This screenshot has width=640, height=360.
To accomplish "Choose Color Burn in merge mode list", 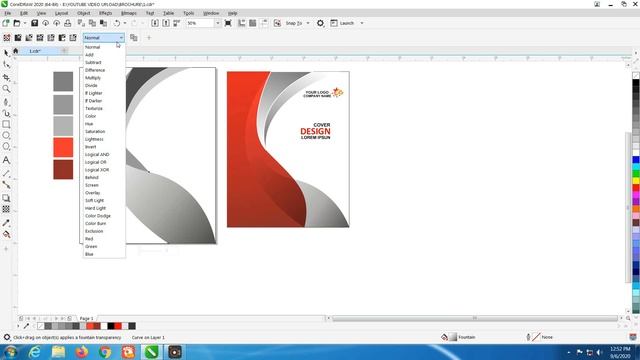I will click(x=96, y=223).
